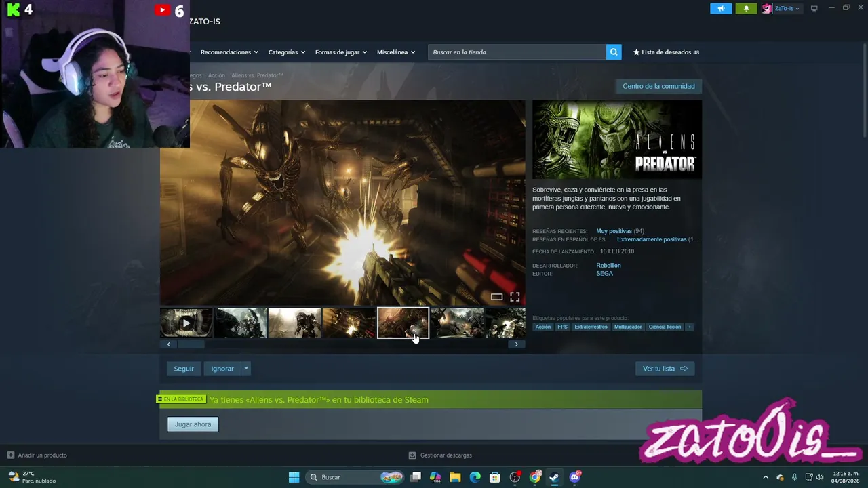The image size is (868, 488).
Task: Open Microsoft Edge from the taskbar
Action: pos(475,477)
